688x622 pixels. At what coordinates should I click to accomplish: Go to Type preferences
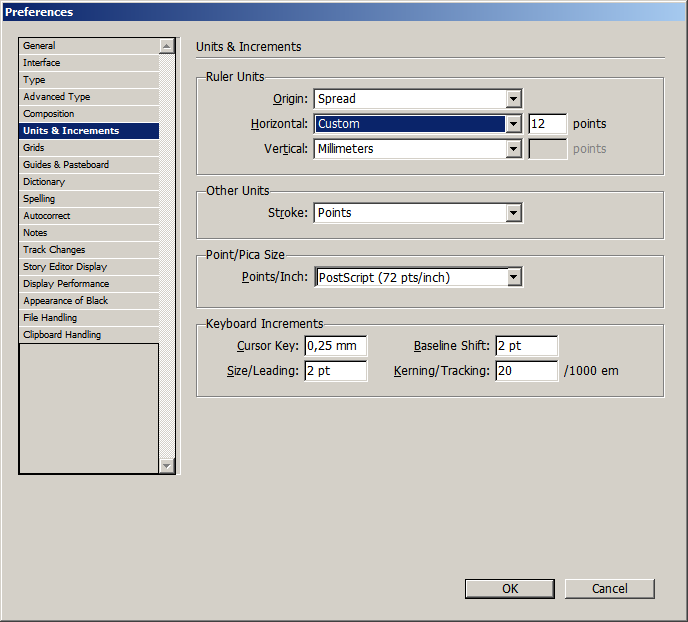point(89,80)
